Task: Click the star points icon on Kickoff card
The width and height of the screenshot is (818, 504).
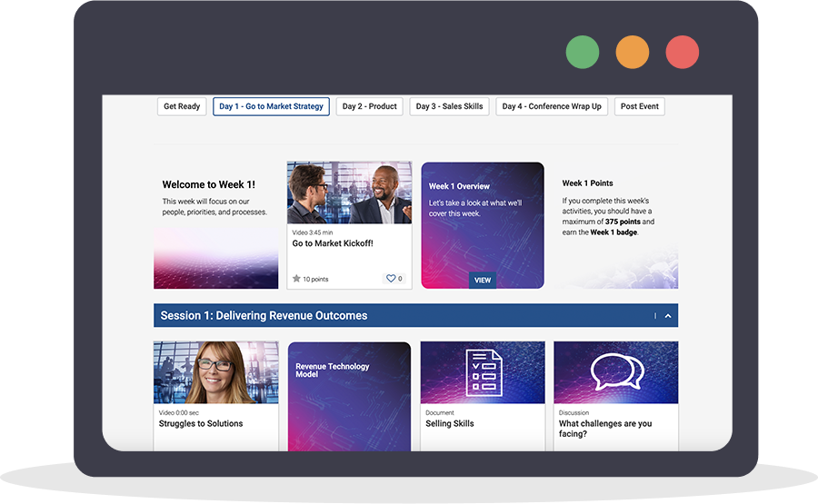Action: pos(296,279)
